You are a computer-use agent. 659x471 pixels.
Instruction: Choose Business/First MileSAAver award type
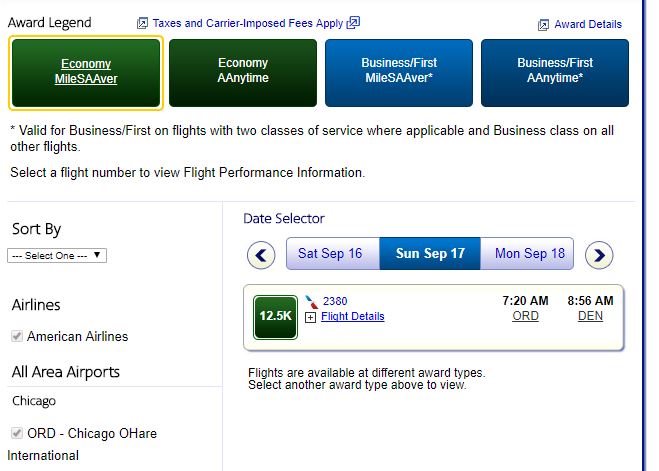pyautogui.click(x=399, y=71)
